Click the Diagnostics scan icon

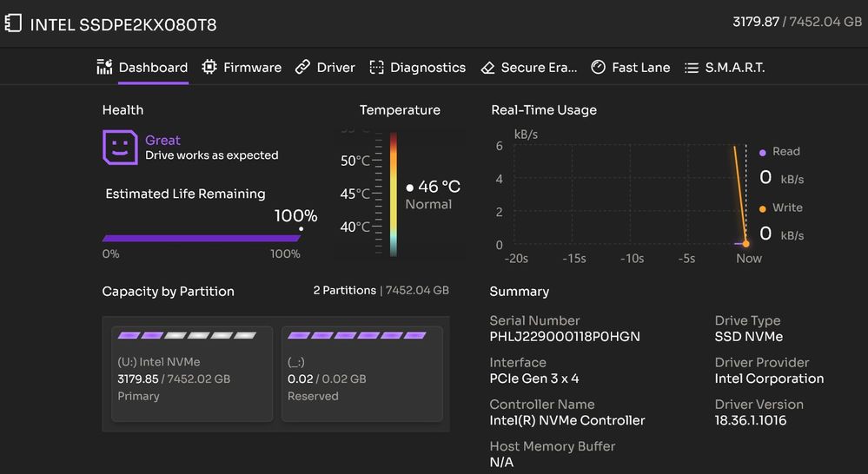[x=376, y=68]
